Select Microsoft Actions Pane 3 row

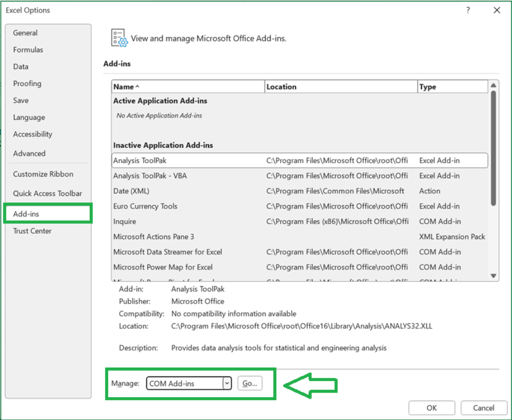pyautogui.click(x=300, y=237)
